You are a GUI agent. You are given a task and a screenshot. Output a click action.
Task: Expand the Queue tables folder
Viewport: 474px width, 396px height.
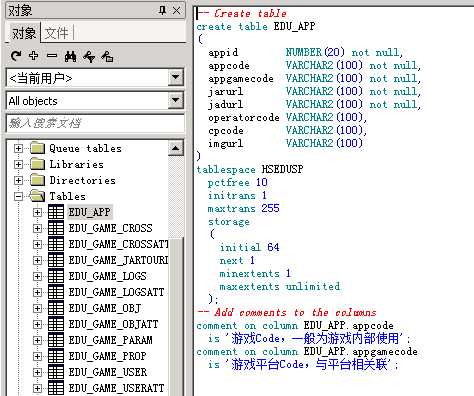click(19, 148)
